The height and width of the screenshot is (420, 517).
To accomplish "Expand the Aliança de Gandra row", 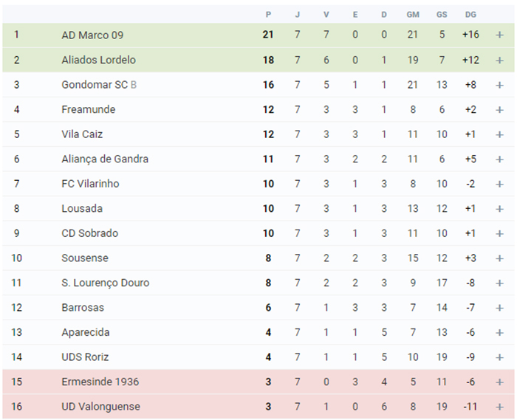I will pos(499,159).
